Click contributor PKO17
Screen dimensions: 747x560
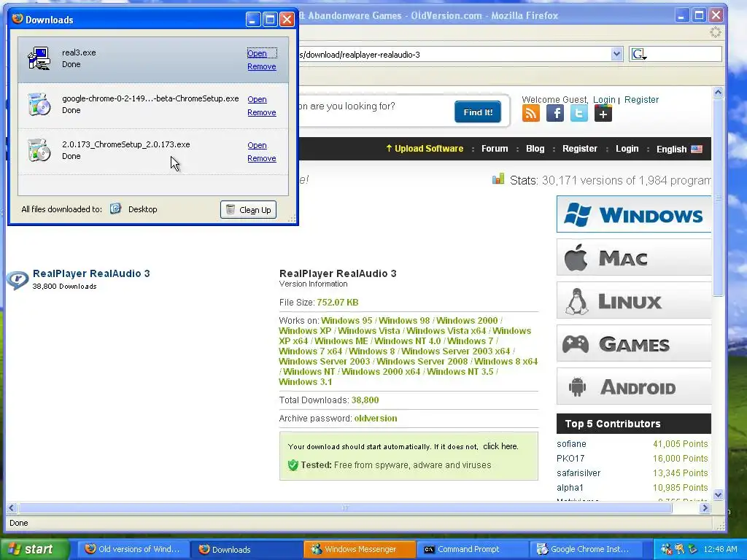pyautogui.click(x=570, y=458)
